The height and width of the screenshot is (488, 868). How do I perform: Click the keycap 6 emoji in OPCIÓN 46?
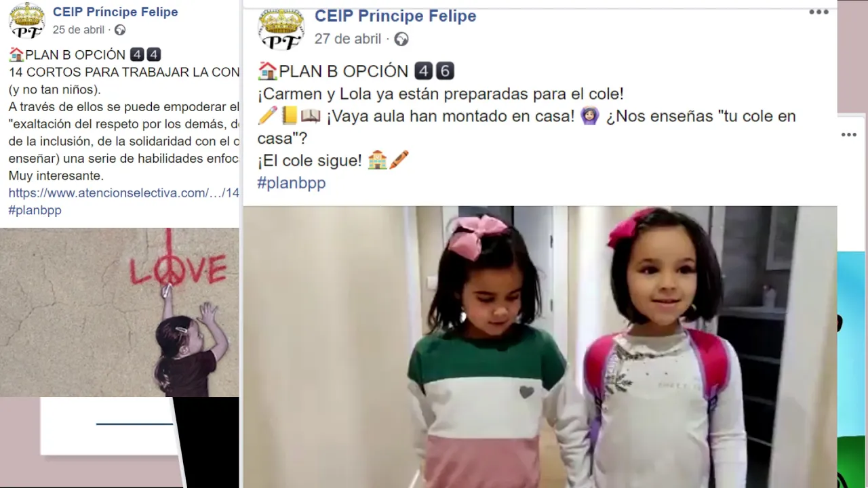[445, 70]
